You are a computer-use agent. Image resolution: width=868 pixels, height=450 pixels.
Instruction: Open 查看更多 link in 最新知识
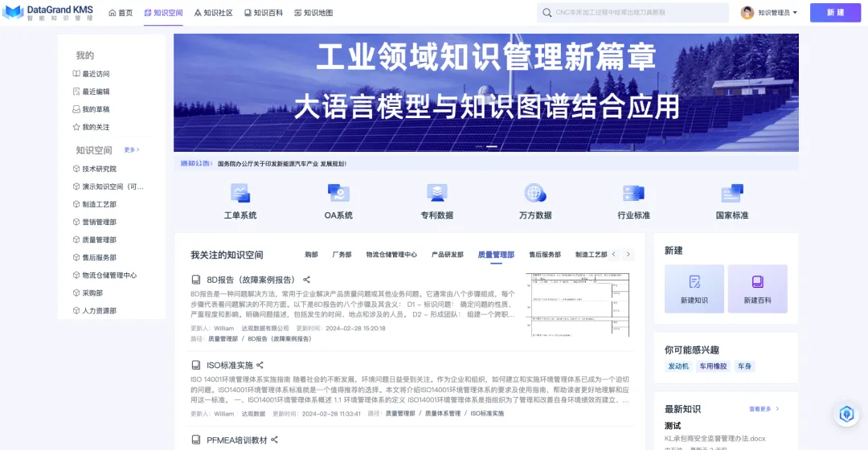(x=764, y=409)
